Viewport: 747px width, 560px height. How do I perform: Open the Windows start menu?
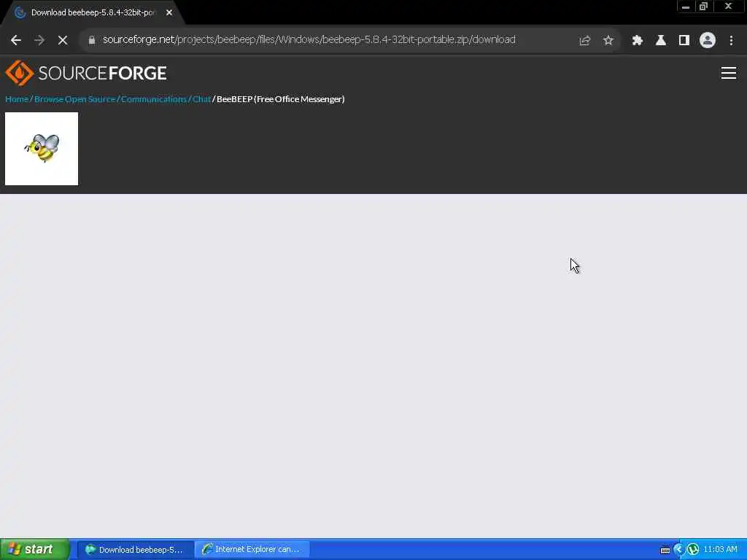coord(35,549)
